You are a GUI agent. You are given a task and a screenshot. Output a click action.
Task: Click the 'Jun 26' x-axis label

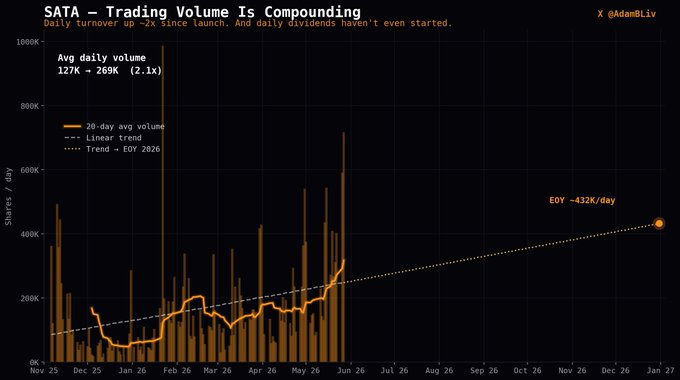tap(351, 370)
